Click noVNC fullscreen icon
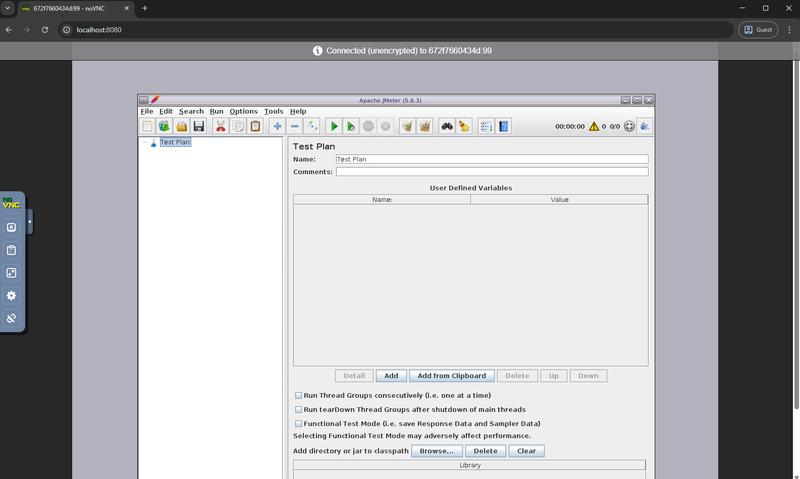 (x=11, y=273)
